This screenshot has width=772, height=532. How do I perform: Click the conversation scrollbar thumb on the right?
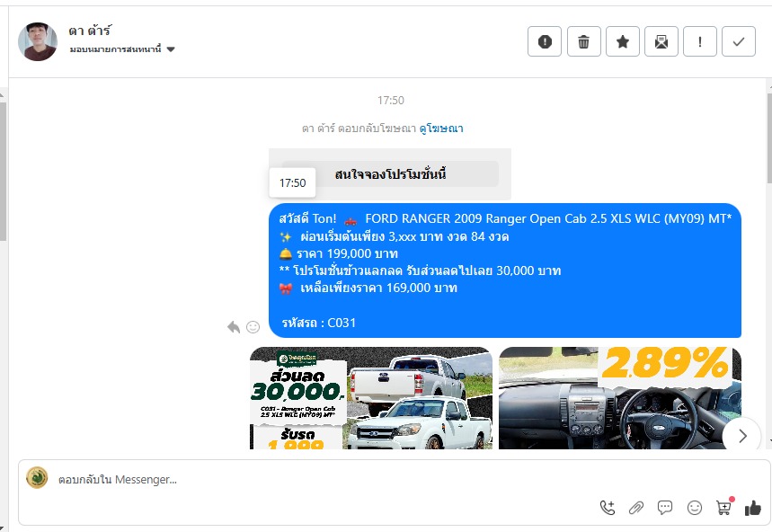tap(769, 137)
